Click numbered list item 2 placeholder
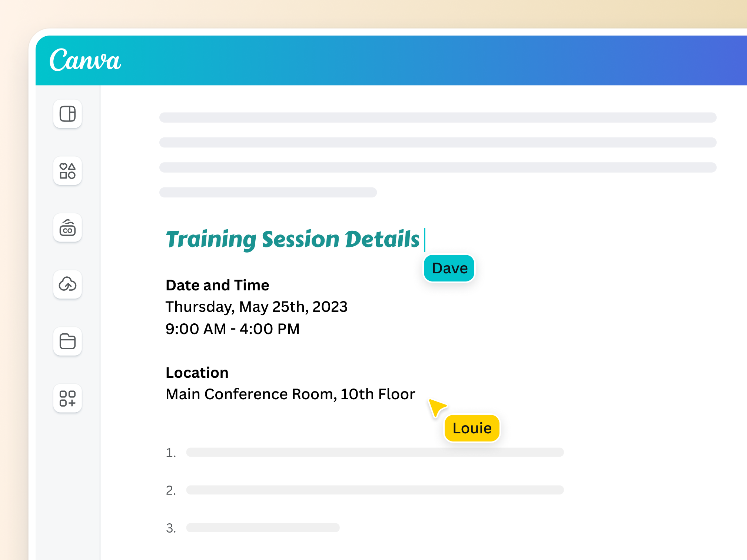This screenshot has height=560, width=747. click(374, 490)
